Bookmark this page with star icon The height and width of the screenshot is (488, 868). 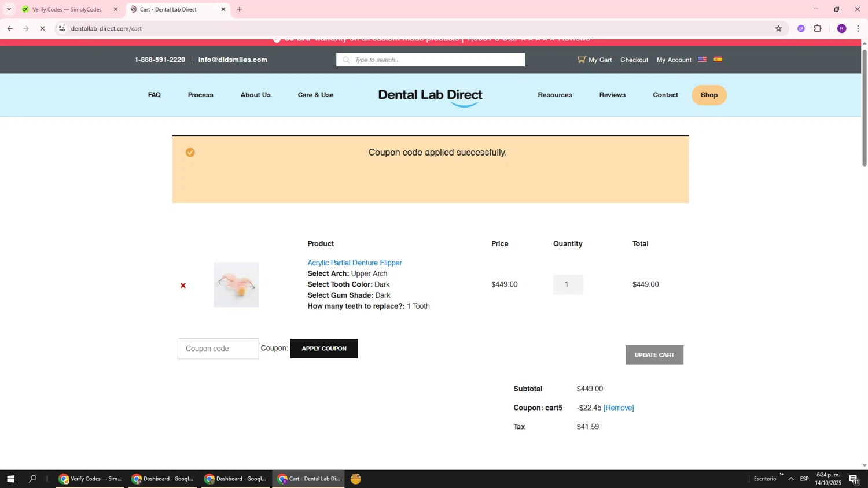pos(778,28)
